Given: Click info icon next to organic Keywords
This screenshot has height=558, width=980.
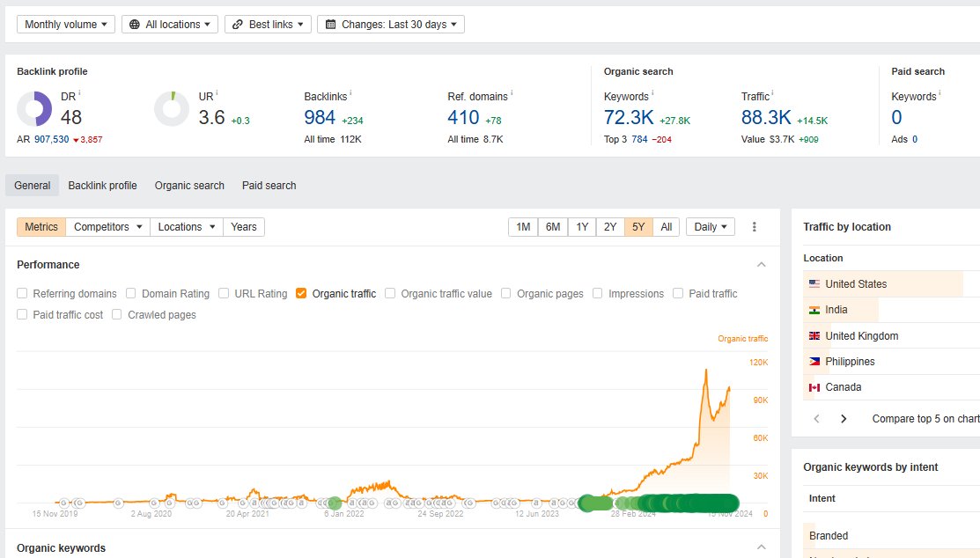Looking at the screenshot, I should tap(652, 93).
